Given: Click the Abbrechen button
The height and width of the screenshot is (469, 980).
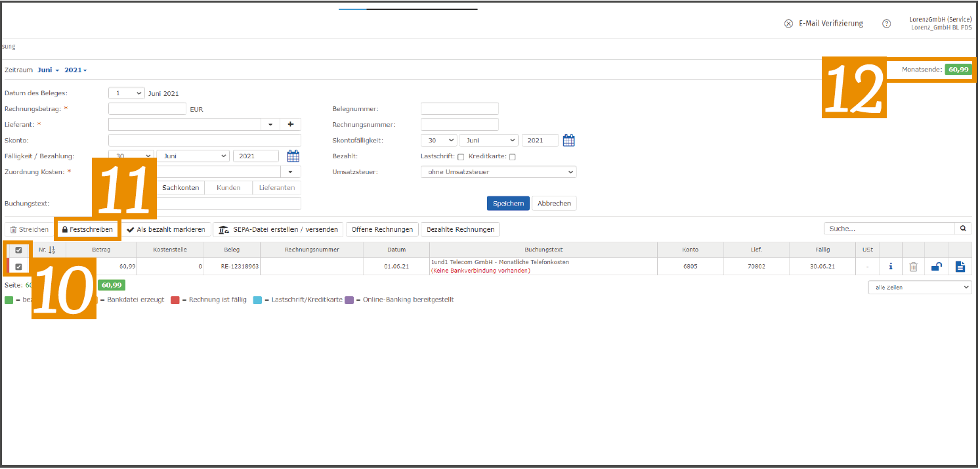Looking at the screenshot, I should (554, 204).
